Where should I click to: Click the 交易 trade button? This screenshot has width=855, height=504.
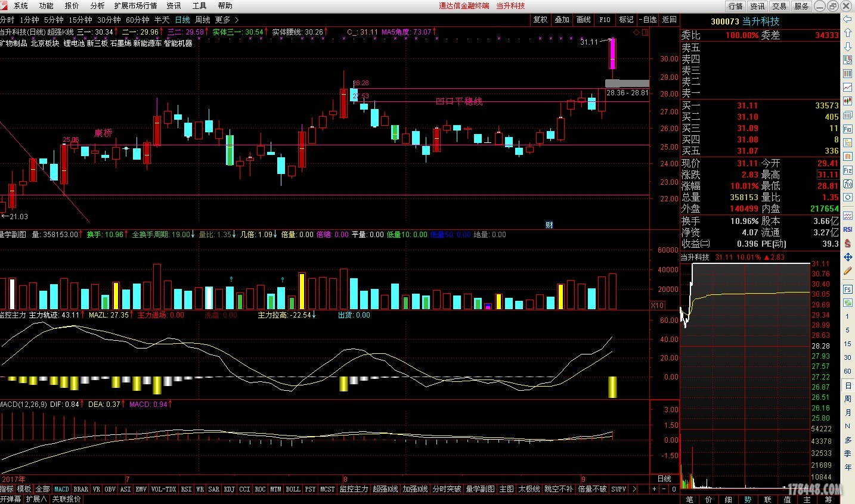779,6
